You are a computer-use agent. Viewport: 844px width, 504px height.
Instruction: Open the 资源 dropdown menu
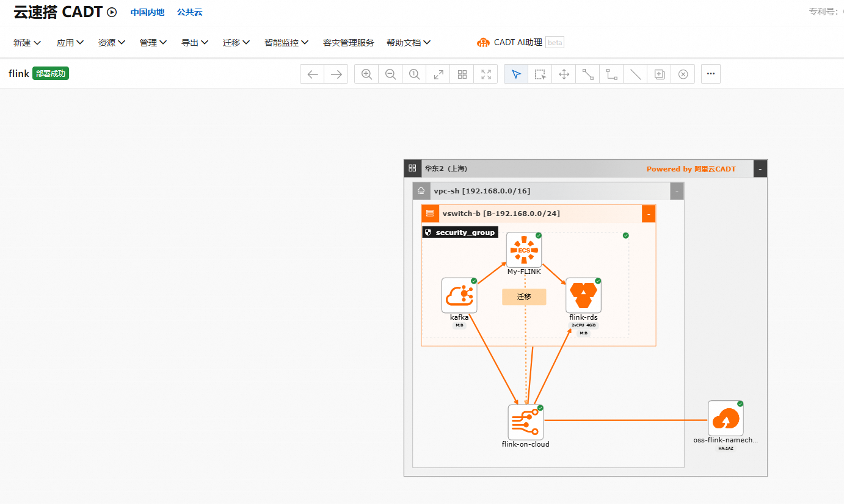(112, 43)
